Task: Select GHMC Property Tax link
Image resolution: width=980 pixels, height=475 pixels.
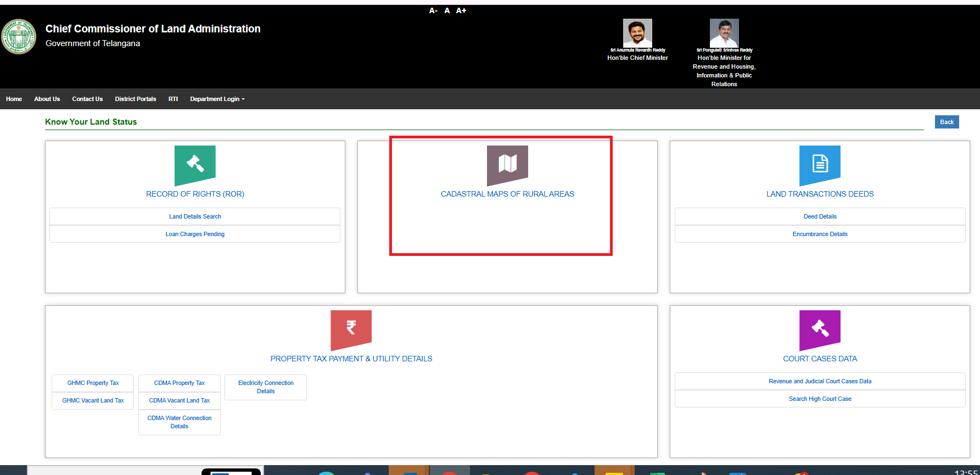Action: coord(93,383)
